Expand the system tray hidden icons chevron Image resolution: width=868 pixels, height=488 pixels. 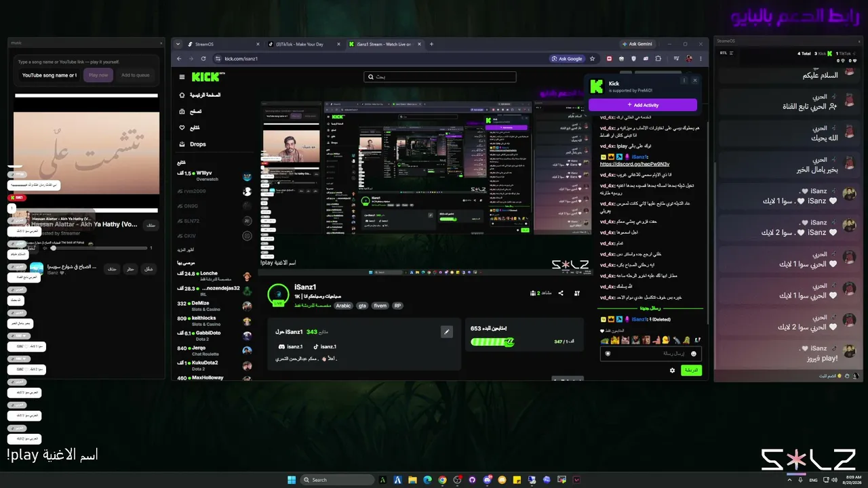click(790, 480)
